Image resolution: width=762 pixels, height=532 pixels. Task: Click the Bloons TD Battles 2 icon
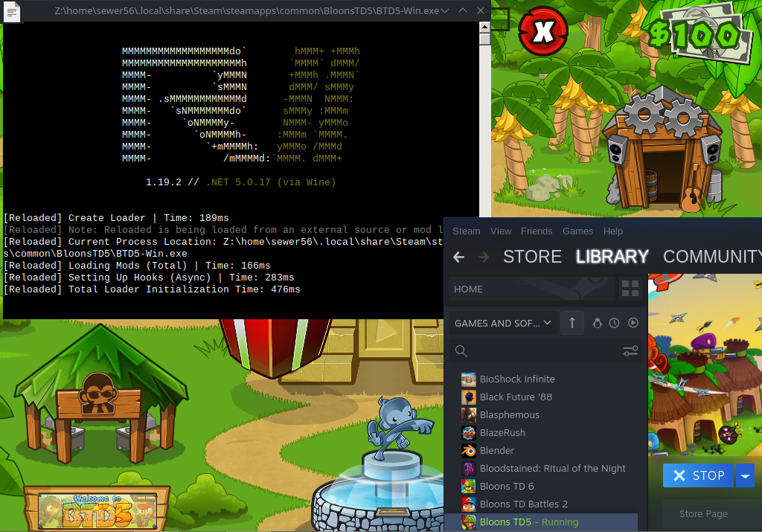tap(469, 504)
